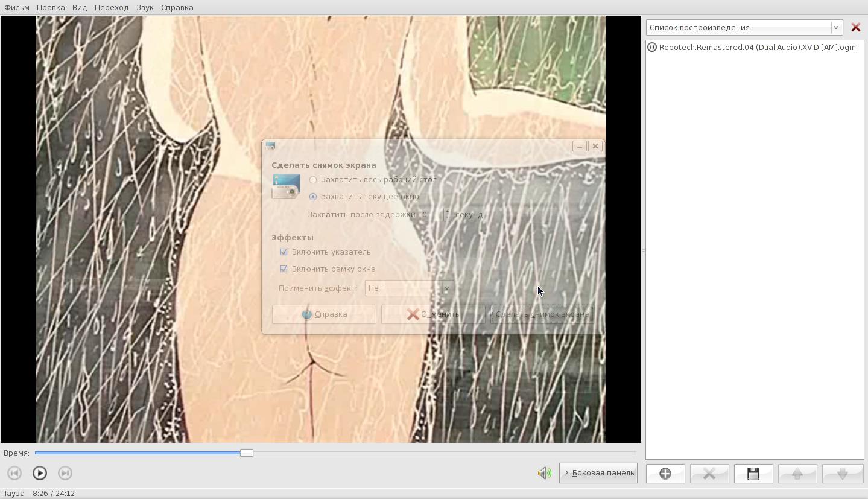The height and width of the screenshot is (499, 868).
Task: Click the Справка button in the screenshot dialog
Action: pyautogui.click(x=324, y=314)
